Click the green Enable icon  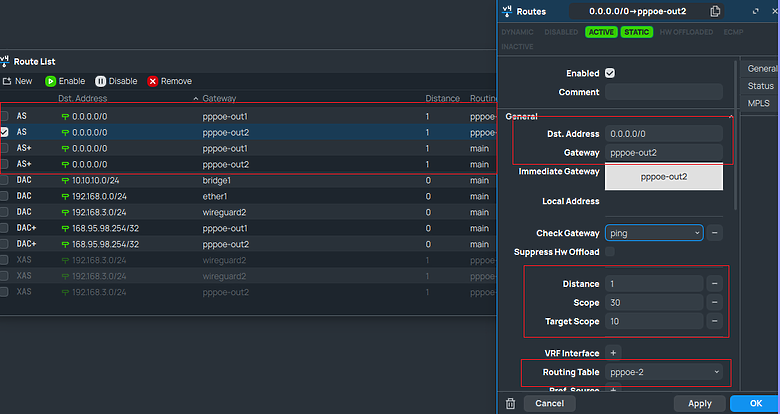[x=50, y=81]
